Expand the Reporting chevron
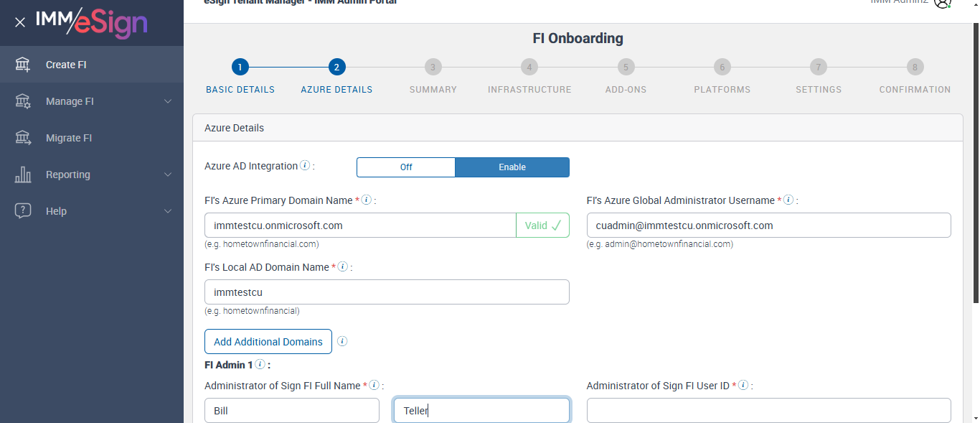This screenshot has height=423, width=980. tap(168, 175)
